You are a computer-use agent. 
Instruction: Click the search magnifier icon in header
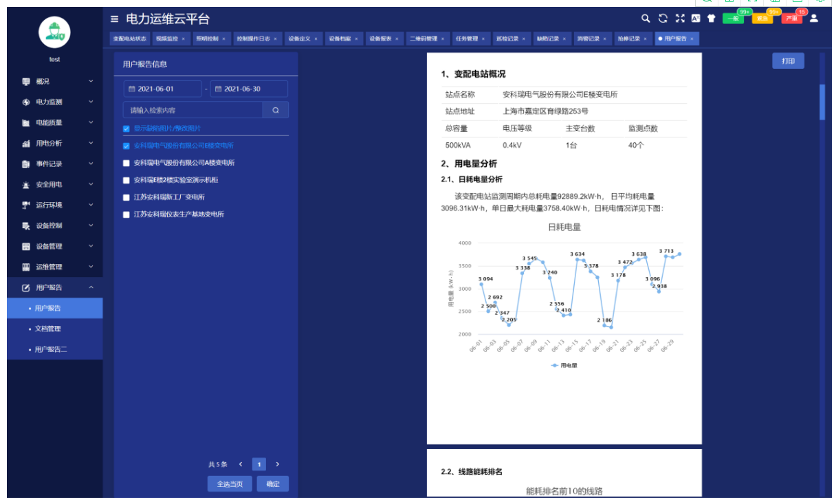click(x=645, y=19)
